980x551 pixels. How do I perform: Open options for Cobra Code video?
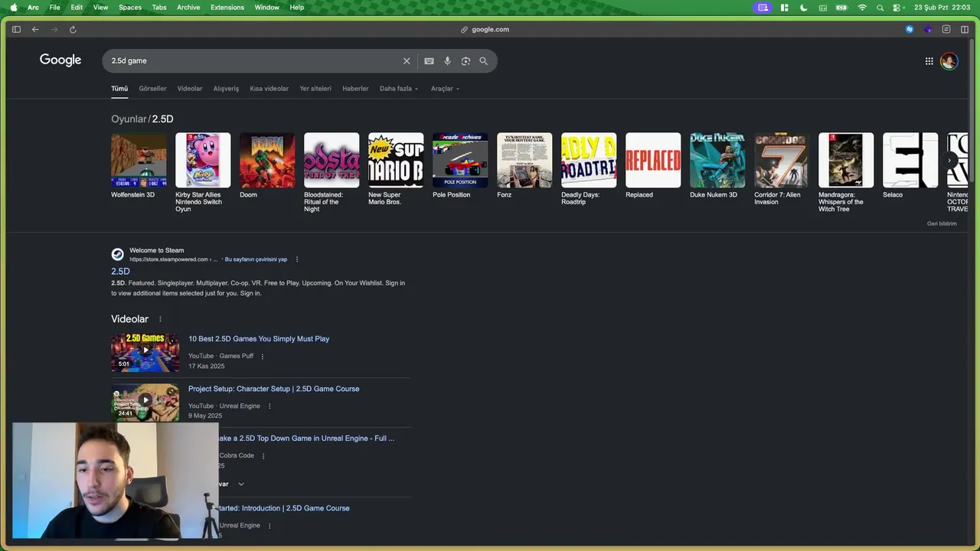263,456
